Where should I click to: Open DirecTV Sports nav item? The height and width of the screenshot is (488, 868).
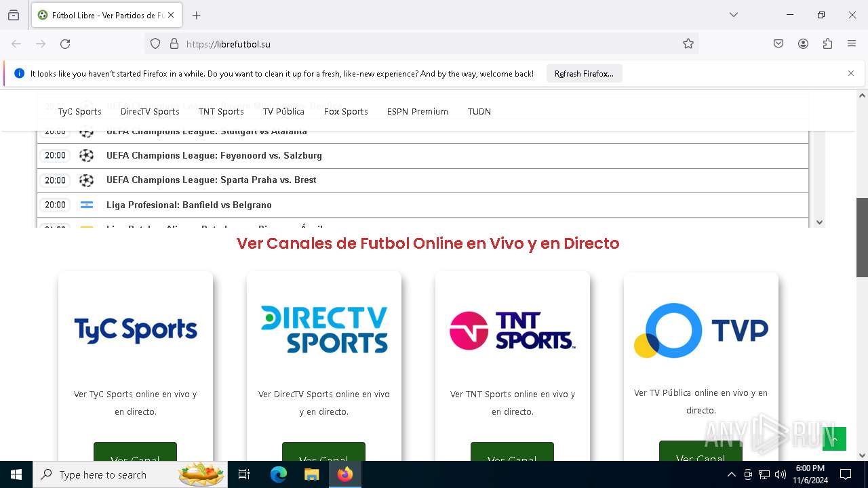[x=150, y=111]
